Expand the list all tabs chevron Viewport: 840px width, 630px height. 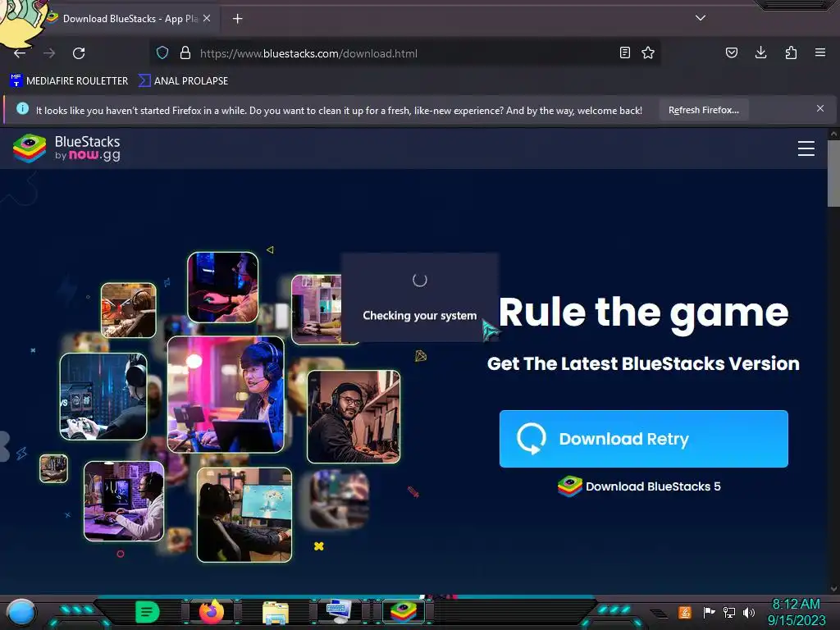pyautogui.click(x=701, y=18)
